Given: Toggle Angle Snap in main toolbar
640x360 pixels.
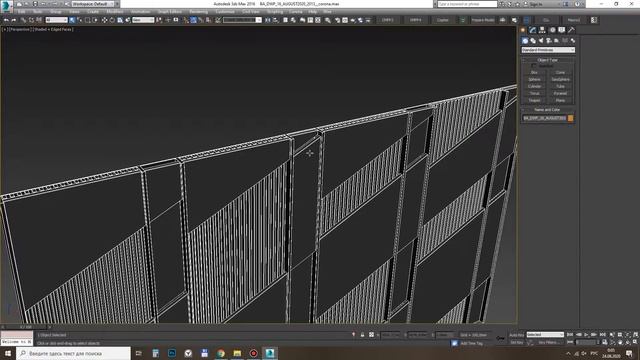Looking at the screenshot, I should tap(193, 20).
